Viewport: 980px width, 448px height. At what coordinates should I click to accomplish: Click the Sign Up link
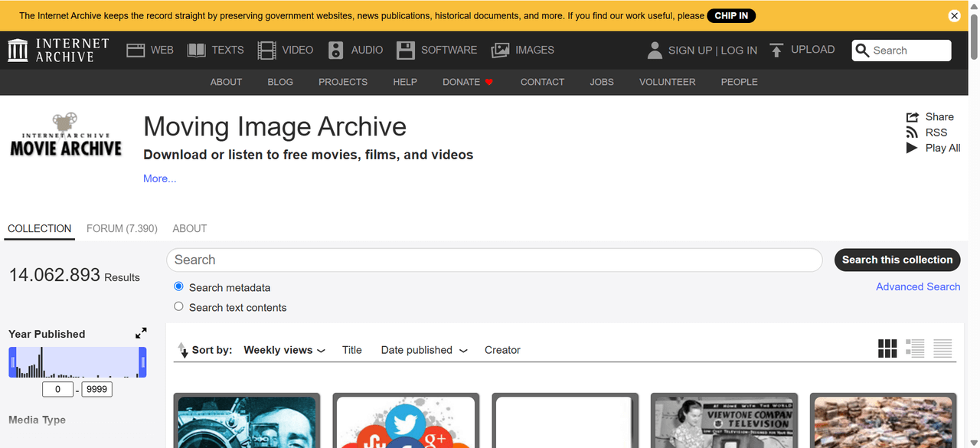coord(690,51)
